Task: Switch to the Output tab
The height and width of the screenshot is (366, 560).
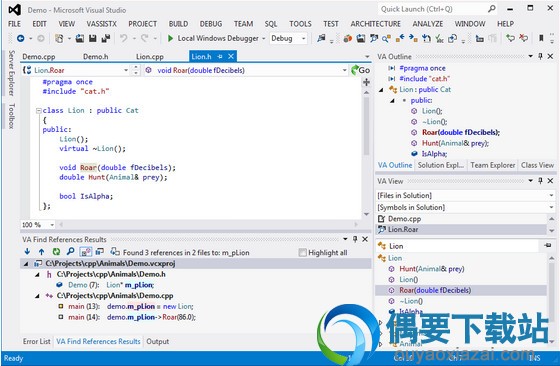Action: (158, 341)
